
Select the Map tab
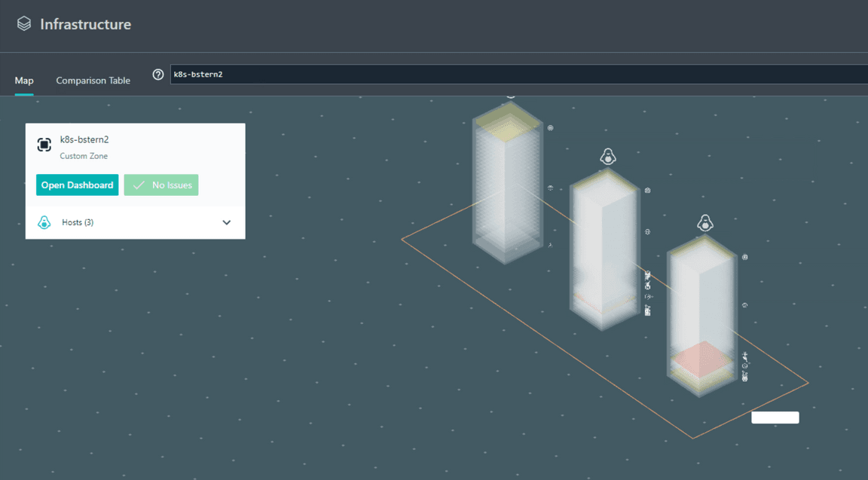pos(23,80)
